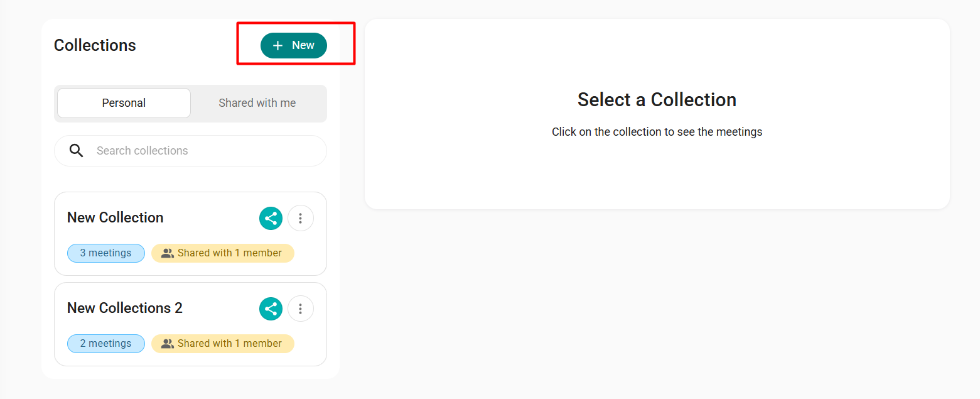Click the plus icon in New button

click(277, 45)
